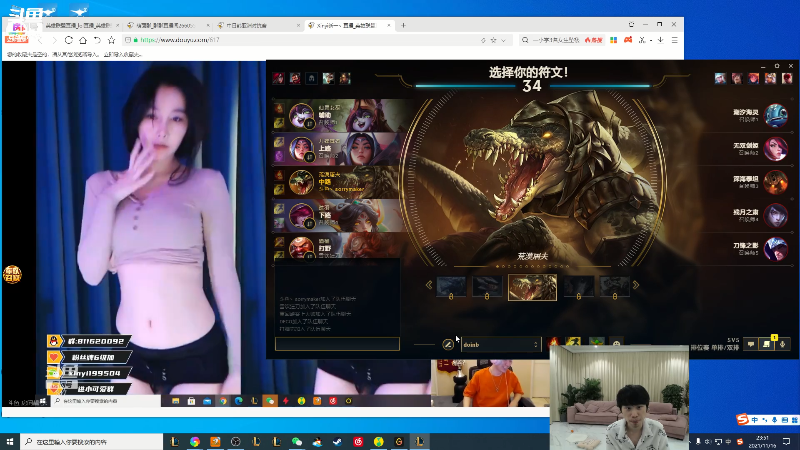Click next skin arrow in carousel
This screenshot has width=800, height=450.
coord(636,285)
